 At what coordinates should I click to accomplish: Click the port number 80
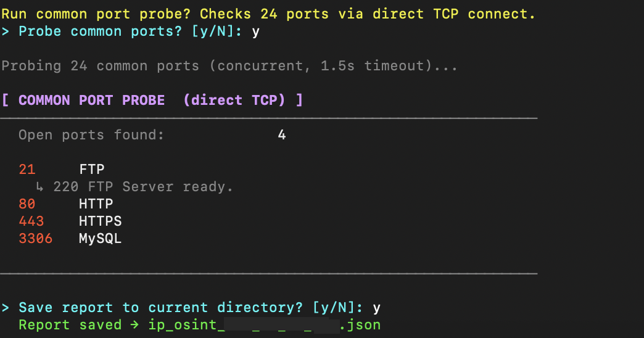(x=27, y=204)
